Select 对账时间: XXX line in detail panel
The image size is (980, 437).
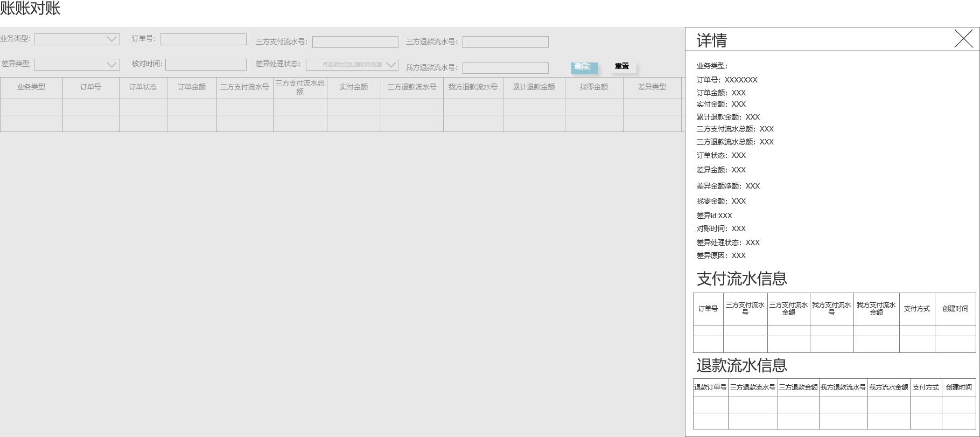click(721, 228)
